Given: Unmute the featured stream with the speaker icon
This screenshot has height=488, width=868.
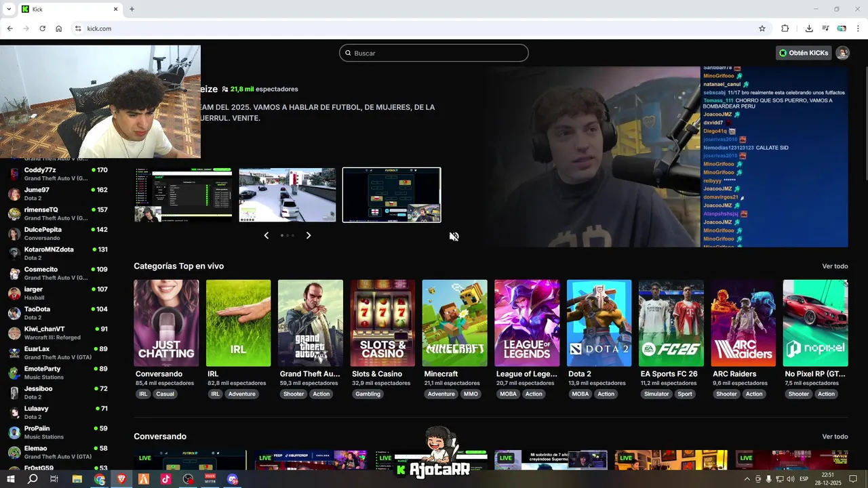Looking at the screenshot, I should [454, 237].
